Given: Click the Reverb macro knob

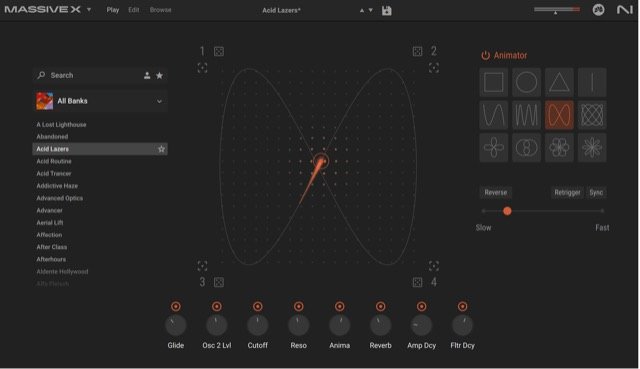Looking at the screenshot, I should coord(380,325).
